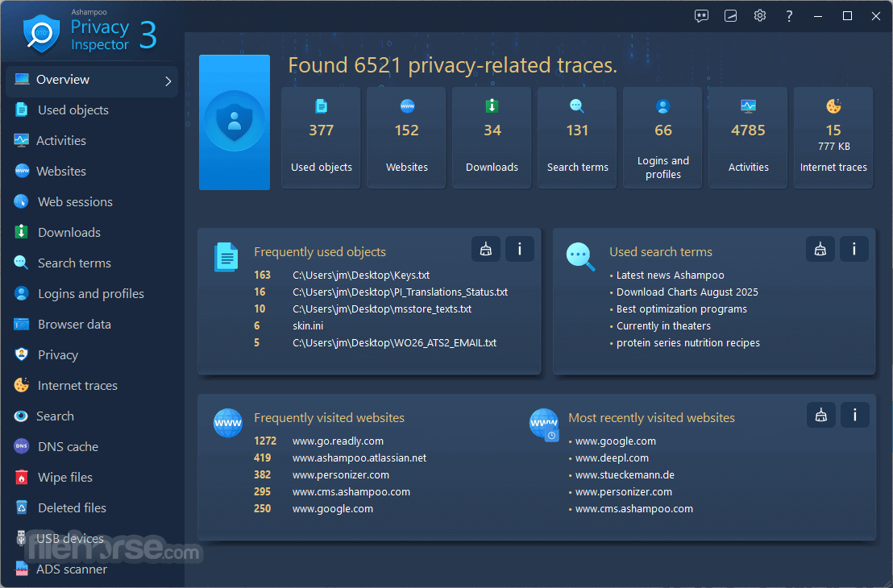Viewport: 893px width, 588px height.
Task: Open the 15 Internet traces card
Action: (x=834, y=137)
